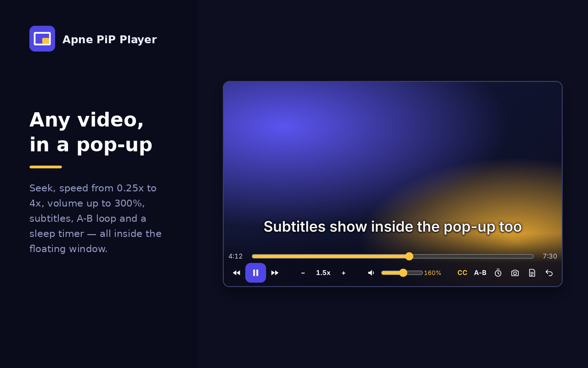The height and width of the screenshot is (368, 588).
Task: Decrease playback speed with minus button
Action: coord(303,273)
